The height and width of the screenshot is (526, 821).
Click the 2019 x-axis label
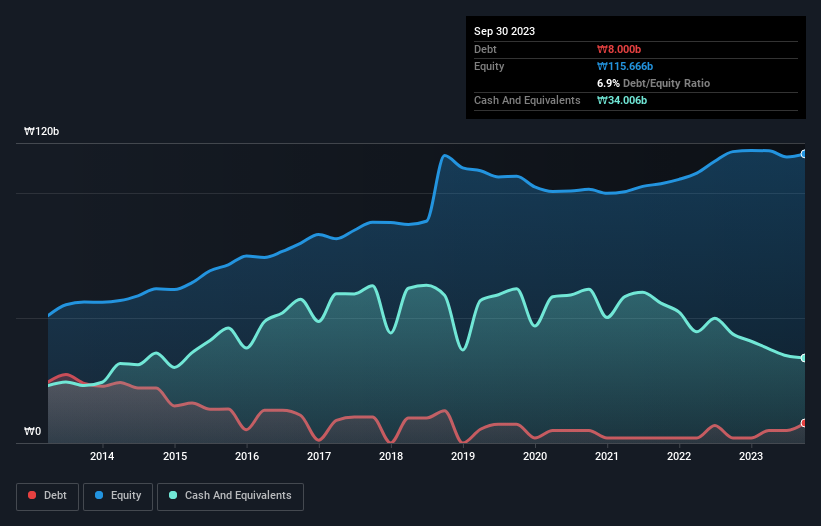tap(463, 456)
